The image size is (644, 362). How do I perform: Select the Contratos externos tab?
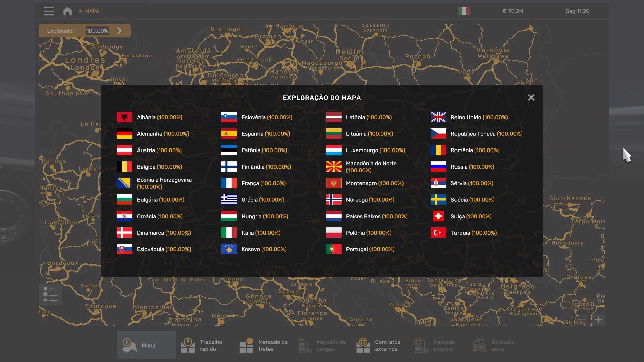(x=379, y=345)
